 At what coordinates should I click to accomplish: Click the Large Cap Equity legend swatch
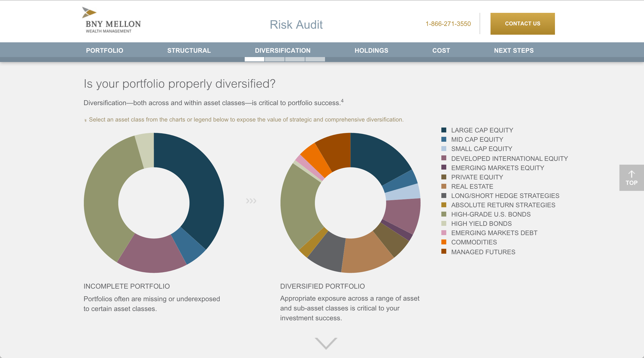pyautogui.click(x=444, y=130)
